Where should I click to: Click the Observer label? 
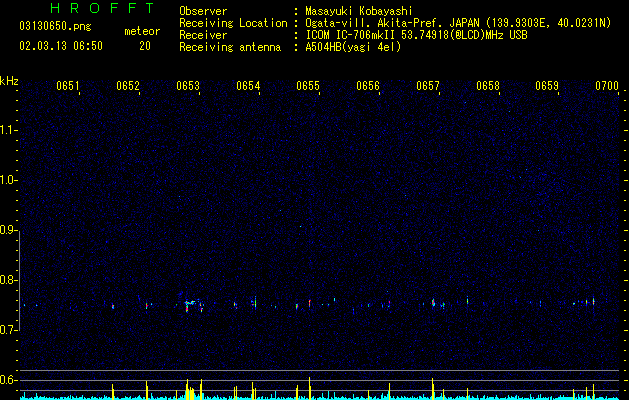coord(203,11)
